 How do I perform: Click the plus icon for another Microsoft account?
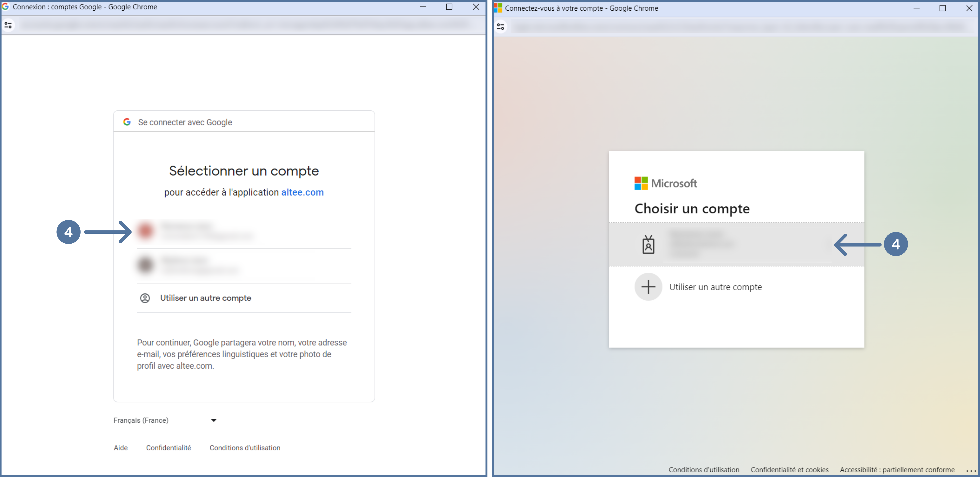[648, 287]
